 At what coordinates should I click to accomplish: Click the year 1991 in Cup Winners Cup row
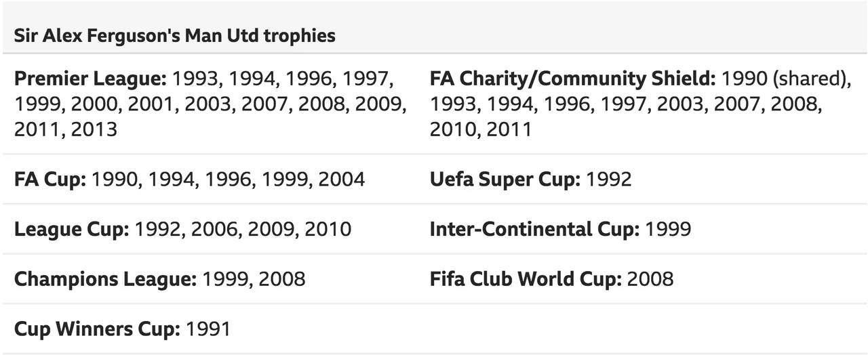(x=208, y=329)
